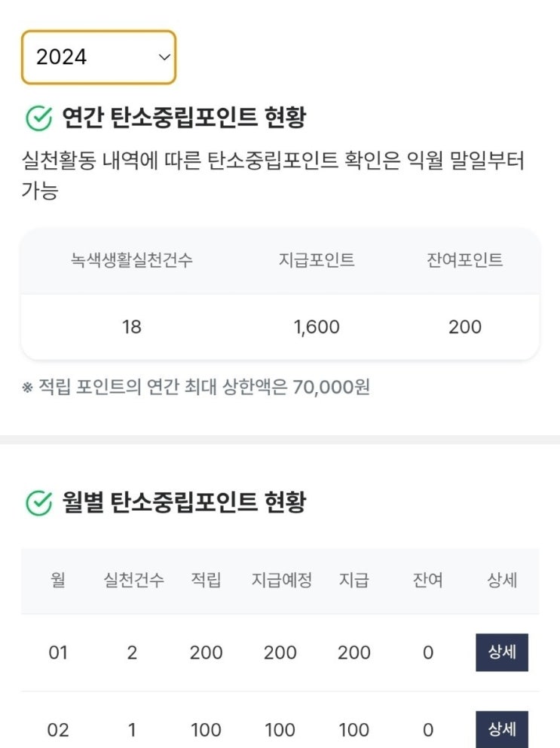The width and height of the screenshot is (560, 748).
Task: Click the check icon beside 월별 탄소중립포인트 현황
Action: (x=39, y=501)
